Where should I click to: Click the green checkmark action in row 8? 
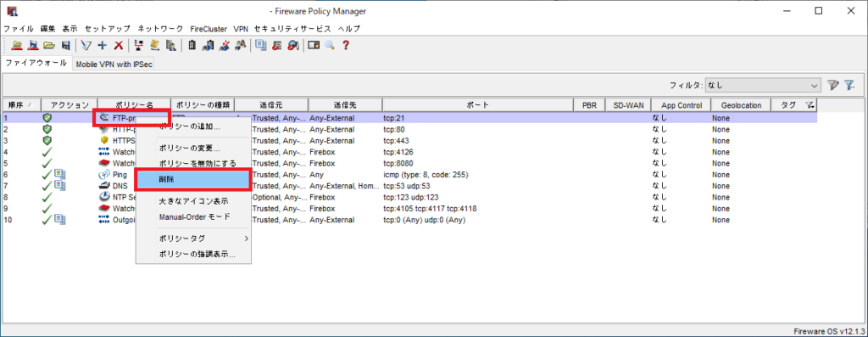[x=47, y=197]
